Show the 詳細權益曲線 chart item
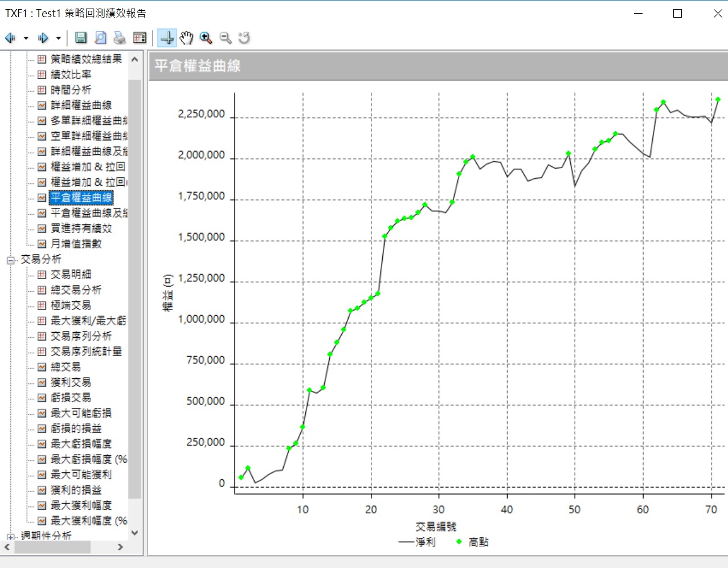Image resolution: width=728 pixels, height=568 pixels. pyautogui.click(x=81, y=105)
